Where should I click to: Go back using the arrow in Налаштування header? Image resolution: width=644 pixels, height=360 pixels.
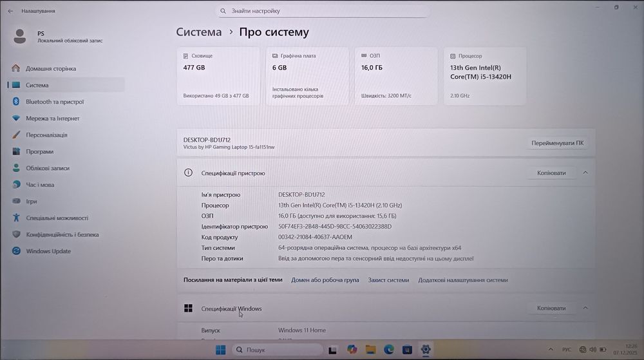coord(10,11)
